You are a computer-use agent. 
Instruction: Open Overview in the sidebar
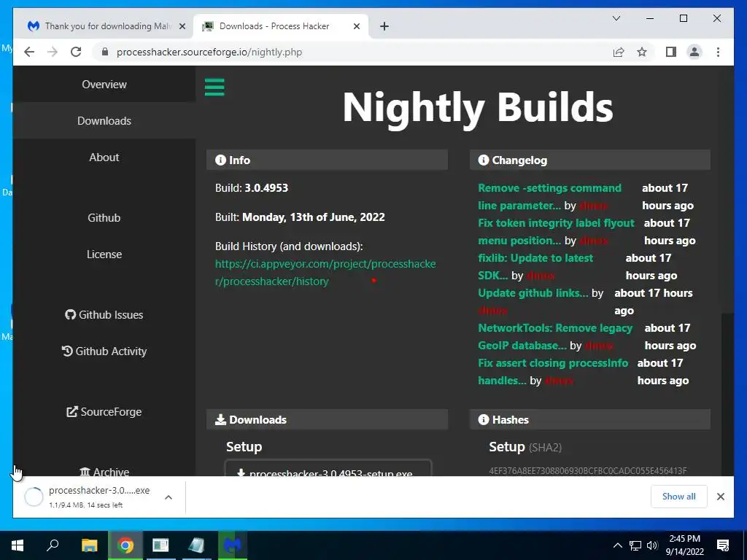click(x=104, y=85)
